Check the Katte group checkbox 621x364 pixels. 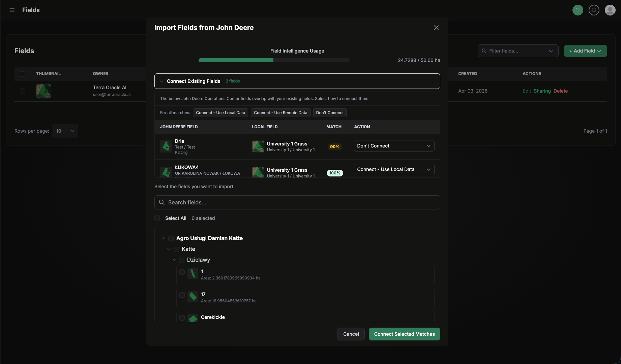click(176, 249)
